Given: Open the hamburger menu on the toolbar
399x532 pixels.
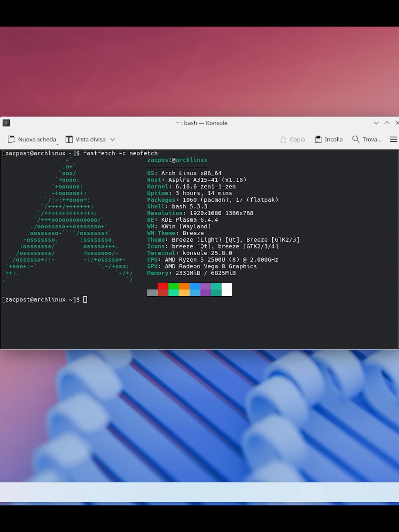Looking at the screenshot, I should click(393, 139).
